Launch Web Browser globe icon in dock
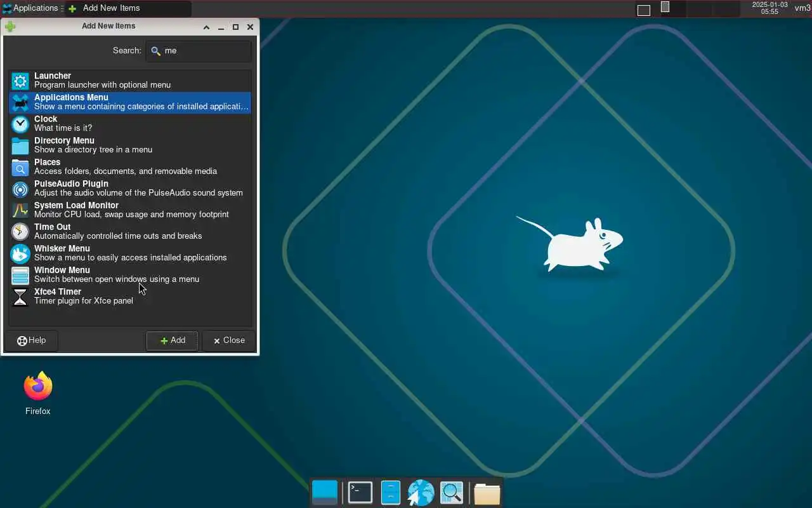This screenshot has height=508, width=812. [421, 493]
